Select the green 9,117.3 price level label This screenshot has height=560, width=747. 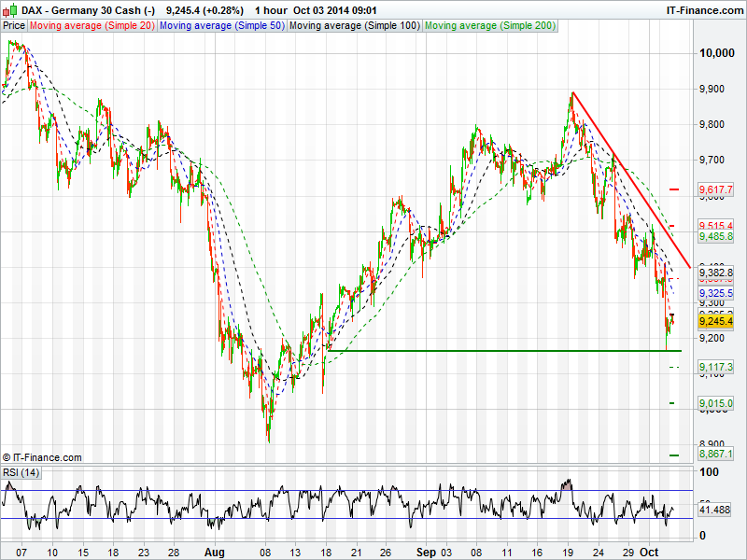[715, 368]
